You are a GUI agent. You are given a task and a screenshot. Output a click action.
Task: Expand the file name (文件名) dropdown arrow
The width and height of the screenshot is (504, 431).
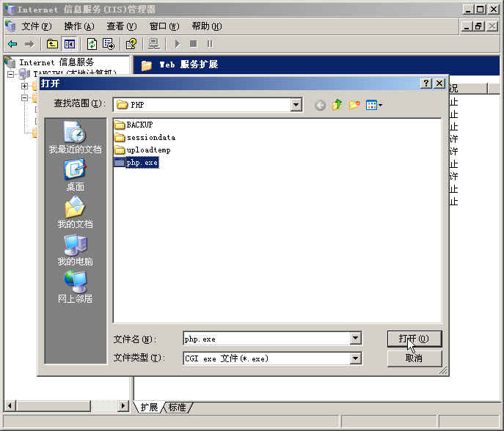point(356,339)
